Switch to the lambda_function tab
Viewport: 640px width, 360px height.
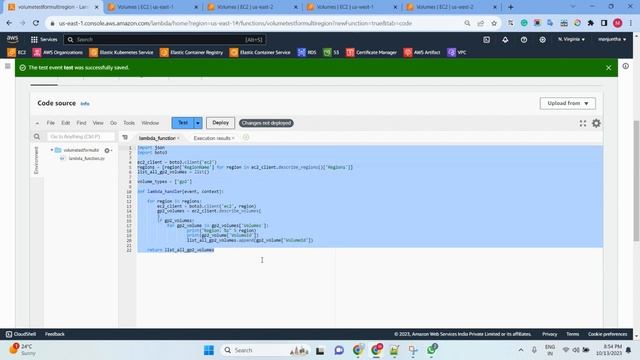point(158,138)
